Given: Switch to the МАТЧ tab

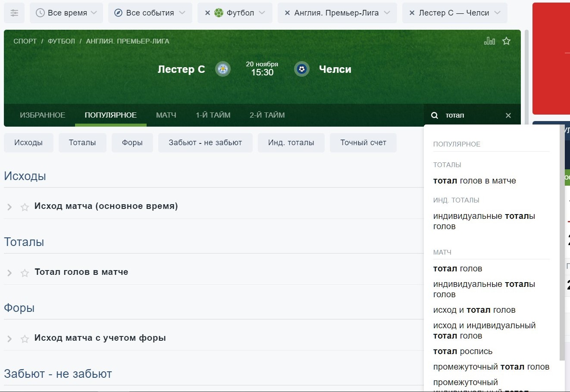Looking at the screenshot, I should pyautogui.click(x=166, y=115).
